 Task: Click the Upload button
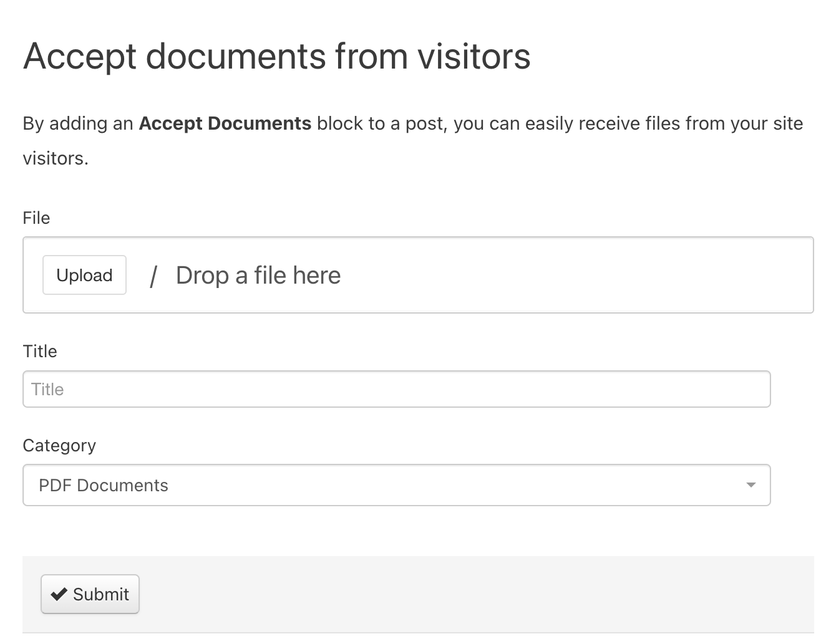pos(84,275)
